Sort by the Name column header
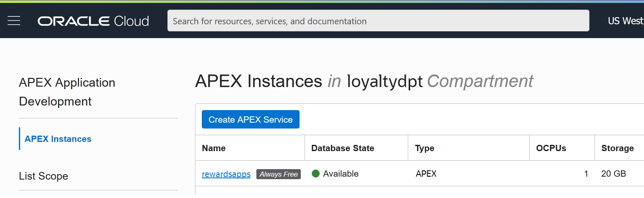Image resolution: width=644 pixels, height=198 pixels. [x=214, y=148]
